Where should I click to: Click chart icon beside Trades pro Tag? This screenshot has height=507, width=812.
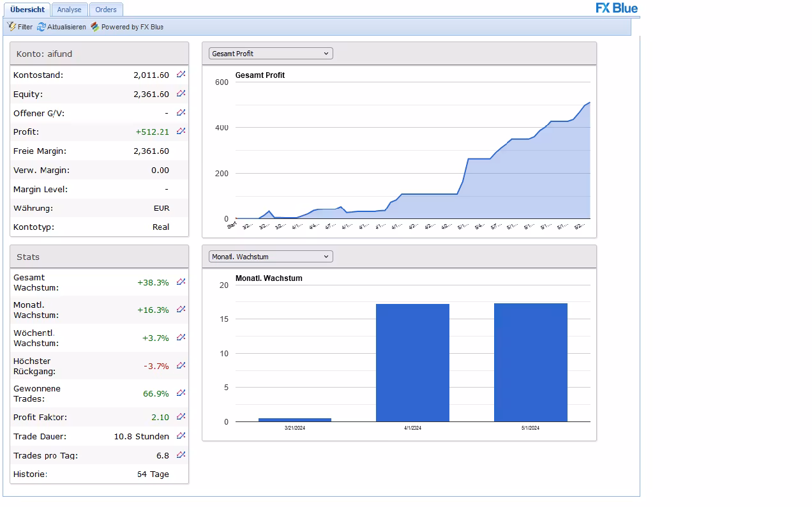coord(181,455)
